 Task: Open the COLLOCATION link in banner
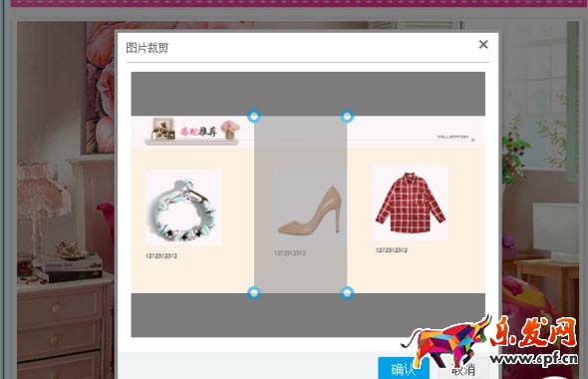[x=453, y=137]
